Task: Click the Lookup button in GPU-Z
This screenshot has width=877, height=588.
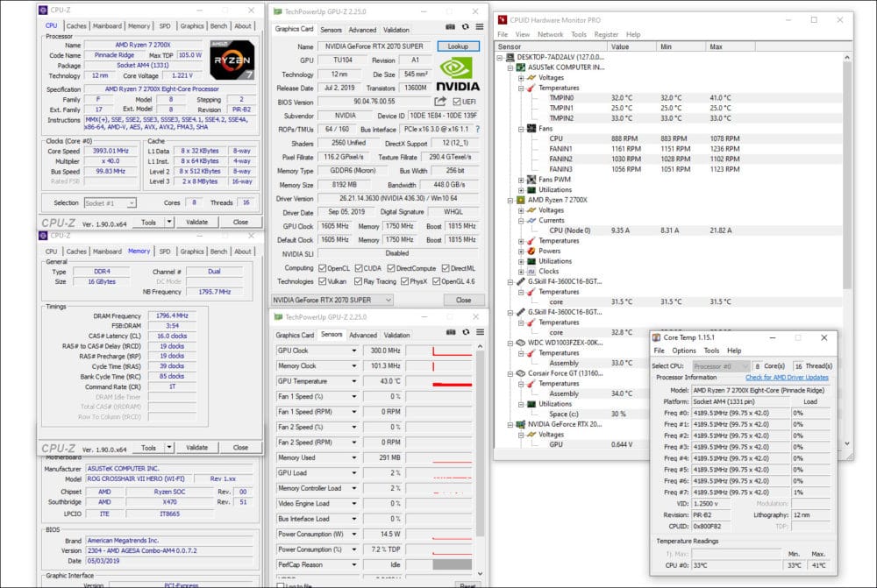Action: (458, 46)
